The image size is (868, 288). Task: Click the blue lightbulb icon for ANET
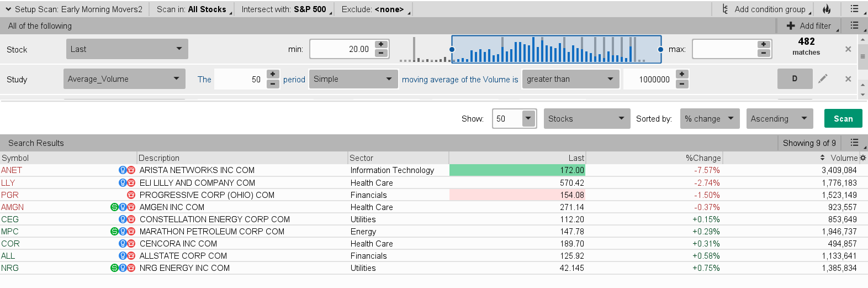coord(123,170)
